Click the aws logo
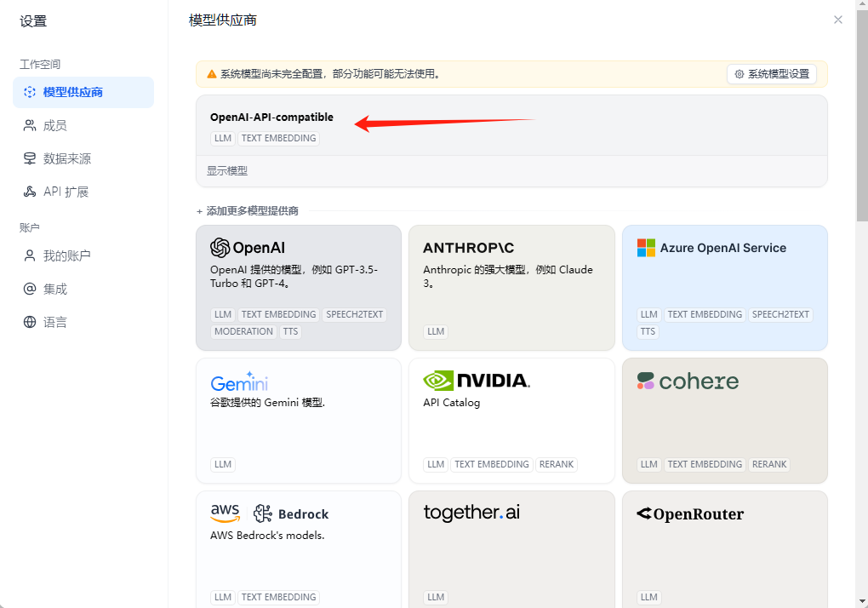The height and width of the screenshot is (608, 868). click(x=226, y=513)
